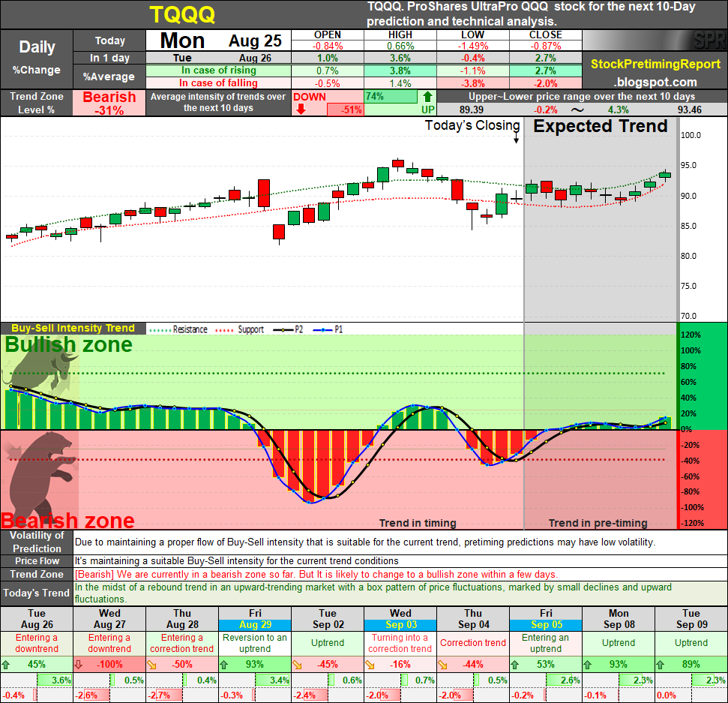Click the green up arrow under Tue Aug 26

(6, 665)
